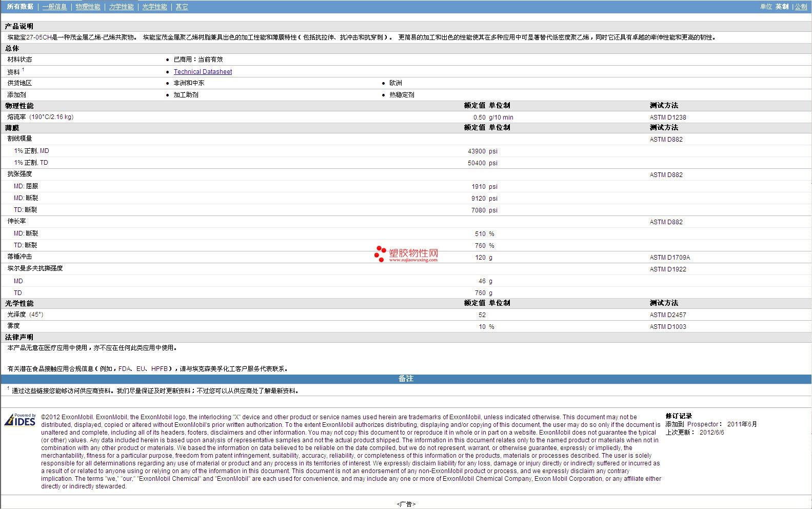
Task: Open the 物理性能 tab in top navigation
Action: 88,7
